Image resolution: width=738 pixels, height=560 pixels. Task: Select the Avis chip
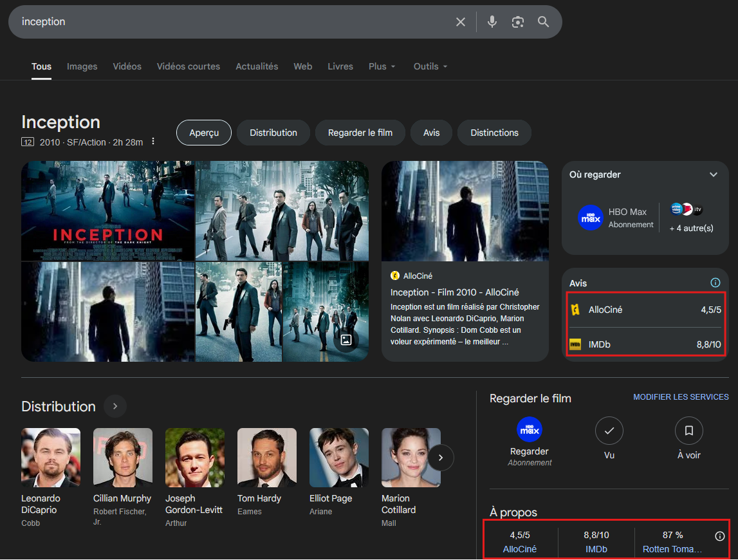tap(431, 133)
